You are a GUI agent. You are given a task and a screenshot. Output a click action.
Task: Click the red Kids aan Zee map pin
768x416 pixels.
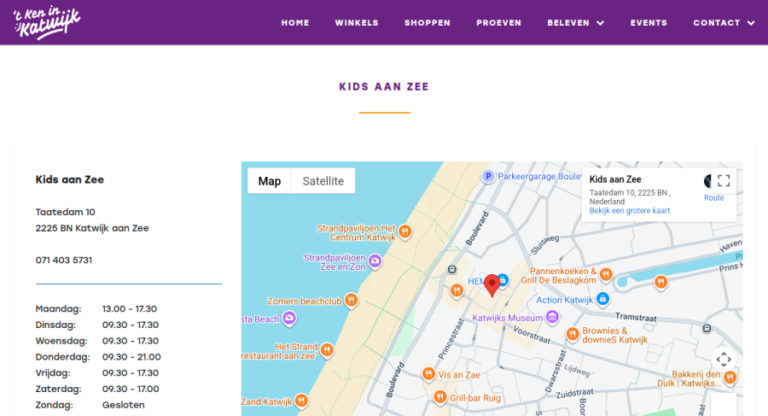(492, 285)
